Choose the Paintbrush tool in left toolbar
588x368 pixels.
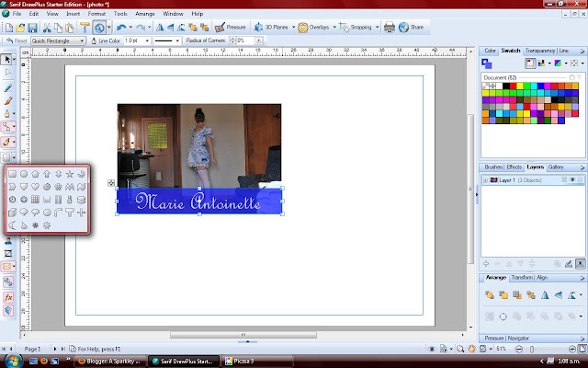click(x=8, y=100)
